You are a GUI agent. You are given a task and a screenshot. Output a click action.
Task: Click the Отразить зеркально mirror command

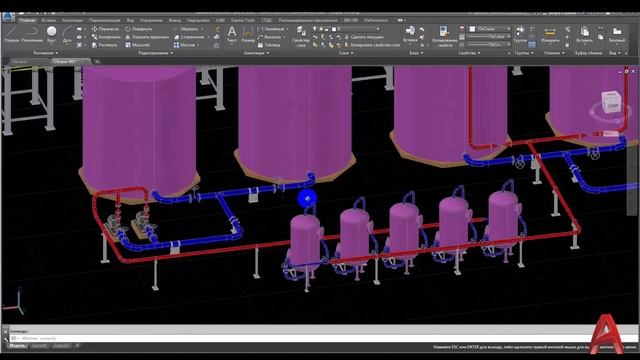(147, 37)
